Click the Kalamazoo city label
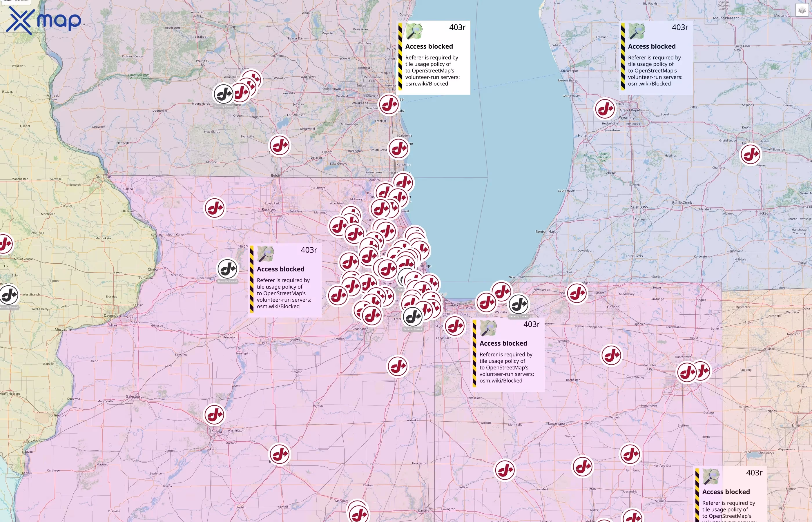Image resolution: width=812 pixels, height=522 pixels. click(x=639, y=206)
